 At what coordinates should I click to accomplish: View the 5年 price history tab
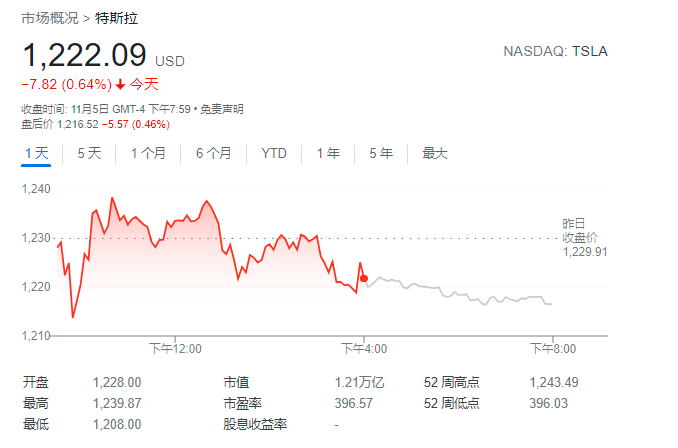[x=381, y=153]
